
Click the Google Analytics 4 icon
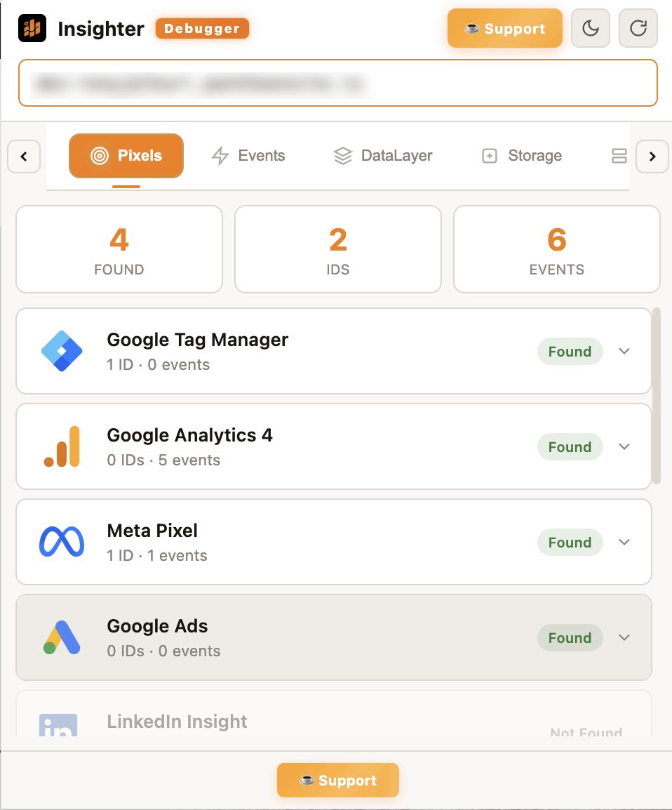(62, 446)
